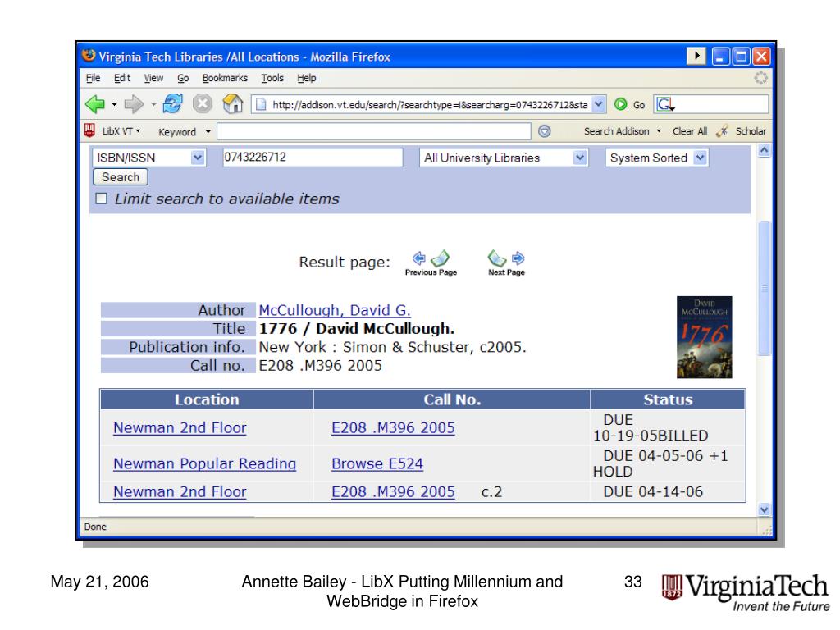
Task: Open the Search Addison dropdown arrow
Action: pyautogui.click(x=659, y=131)
